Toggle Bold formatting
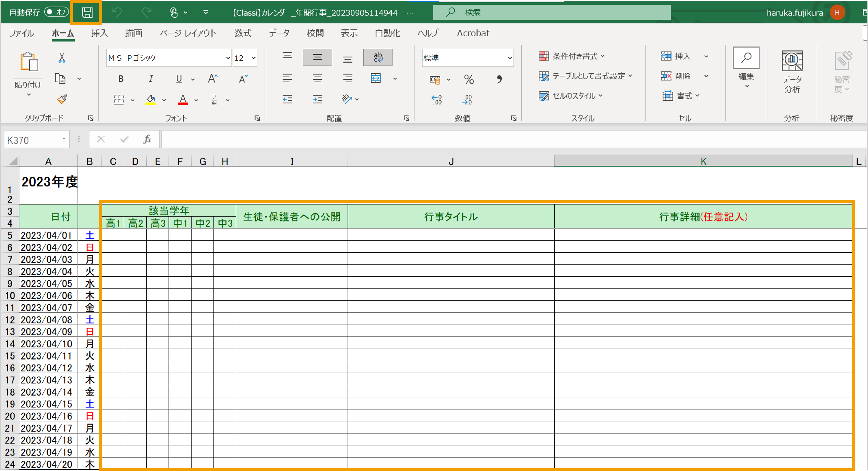 click(121, 79)
